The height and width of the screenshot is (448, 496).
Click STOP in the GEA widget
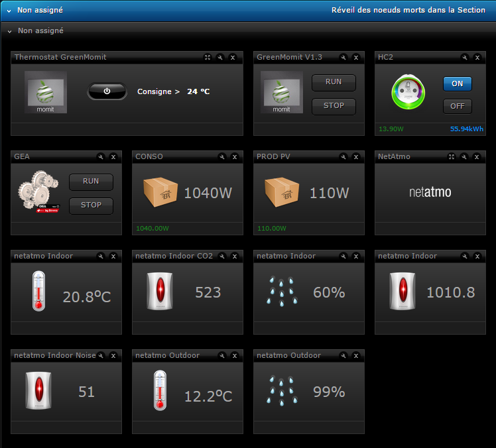pos(91,205)
